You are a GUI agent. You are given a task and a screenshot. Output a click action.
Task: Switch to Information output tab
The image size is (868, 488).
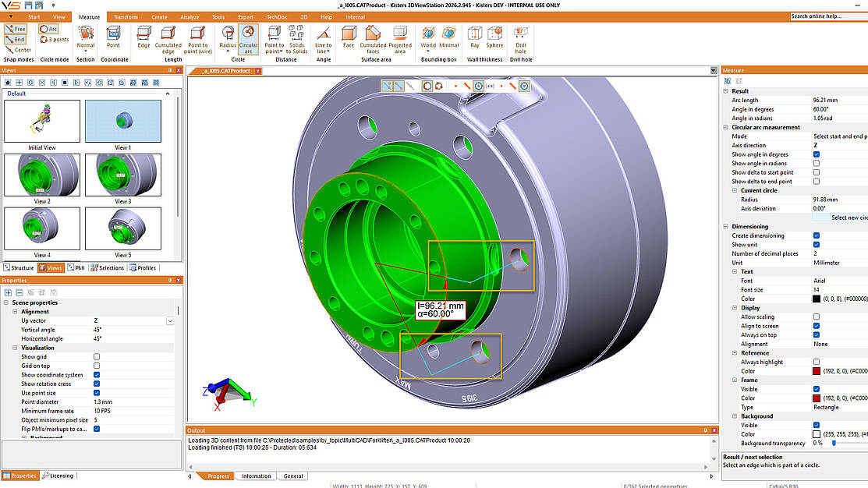pyautogui.click(x=256, y=476)
